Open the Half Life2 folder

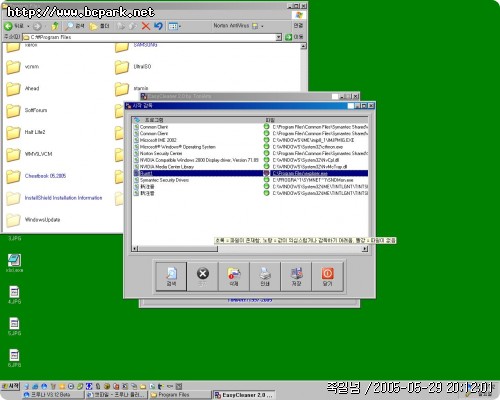pos(26,132)
